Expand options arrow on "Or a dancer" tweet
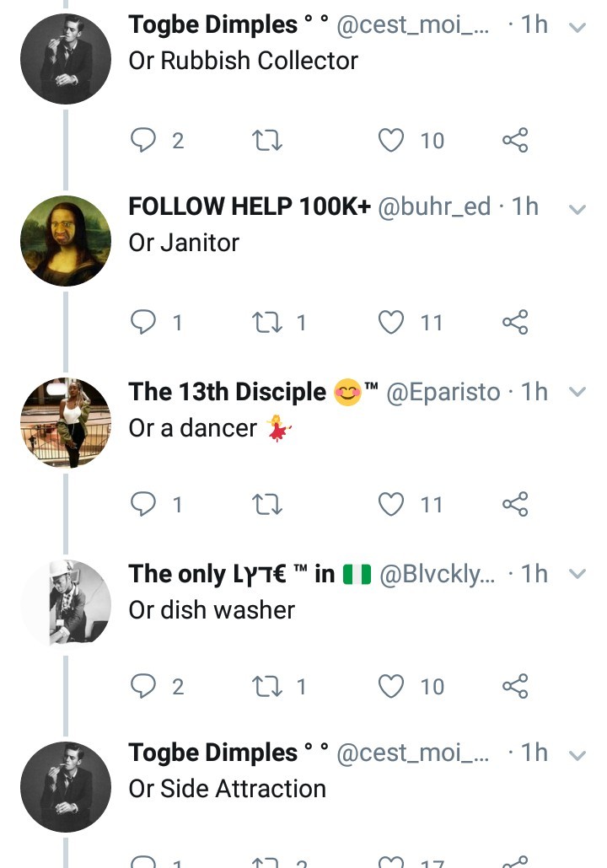607x868 pixels. tap(577, 392)
